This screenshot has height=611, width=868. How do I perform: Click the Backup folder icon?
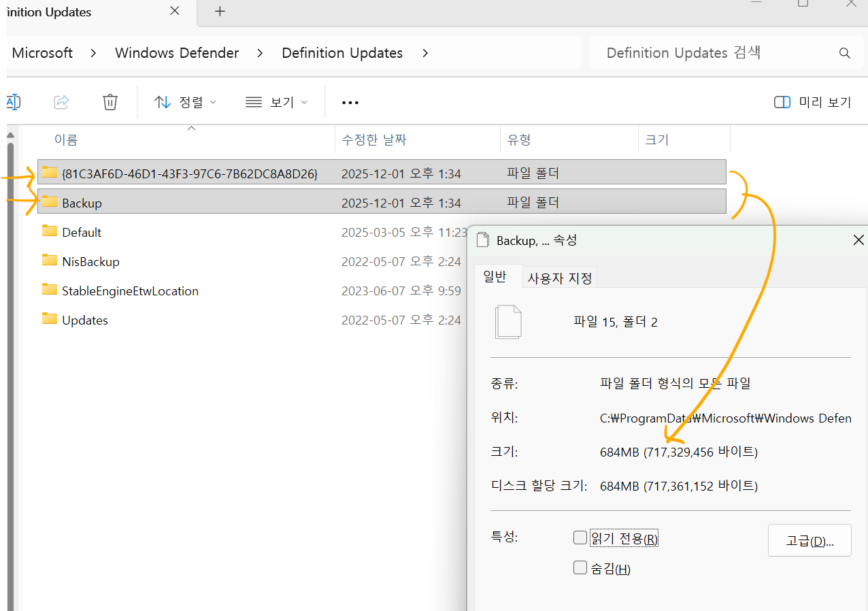[50, 201]
